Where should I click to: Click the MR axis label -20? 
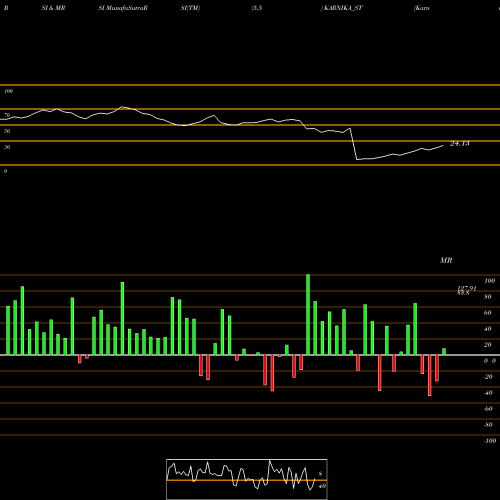pos(488,377)
